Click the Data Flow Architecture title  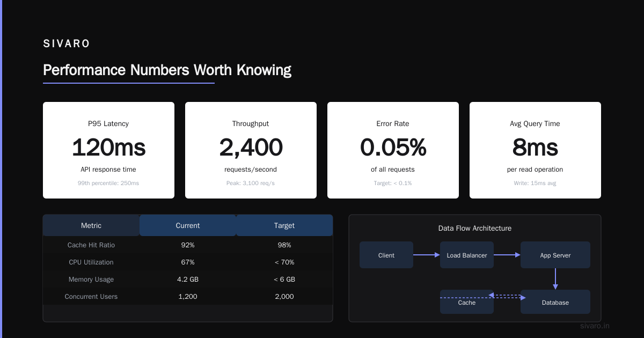point(475,228)
